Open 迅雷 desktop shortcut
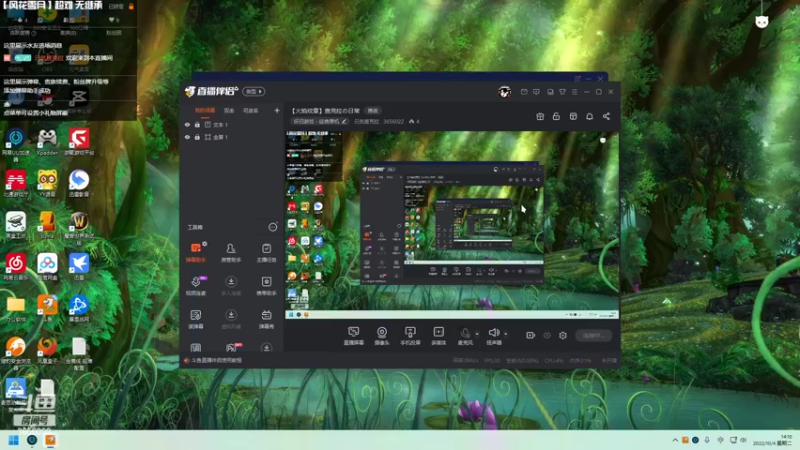Screen dimensions: 800x450 pyautogui.click(x=79, y=267)
